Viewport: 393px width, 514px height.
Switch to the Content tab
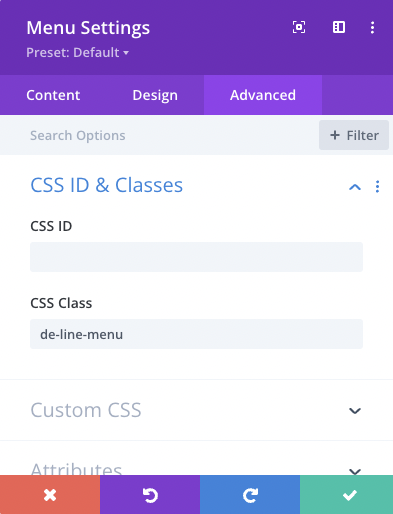tap(53, 95)
